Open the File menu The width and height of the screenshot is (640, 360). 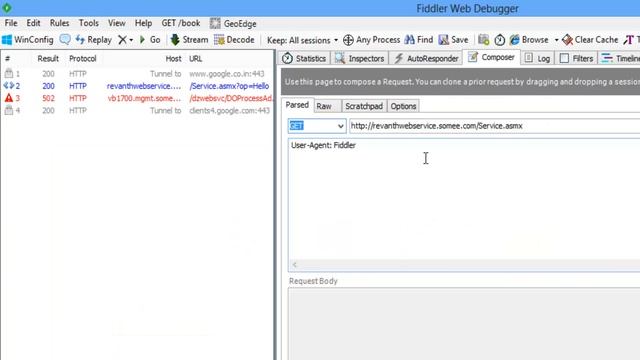11,23
